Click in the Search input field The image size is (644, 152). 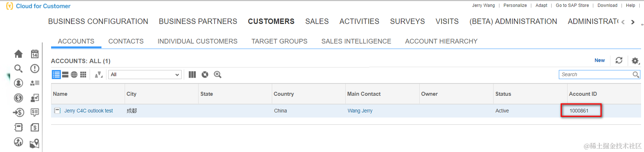tap(594, 74)
